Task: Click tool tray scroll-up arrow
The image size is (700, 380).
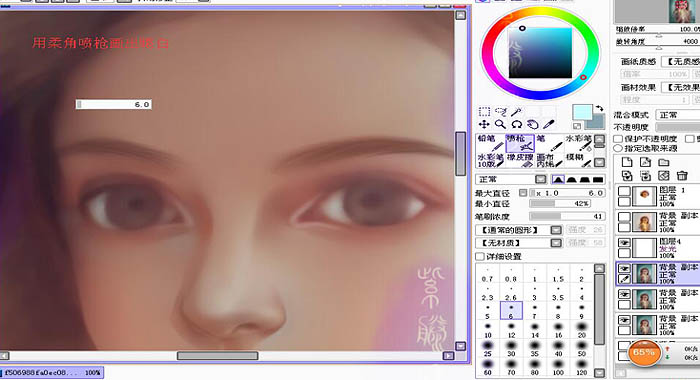Action: (x=600, y=139)
